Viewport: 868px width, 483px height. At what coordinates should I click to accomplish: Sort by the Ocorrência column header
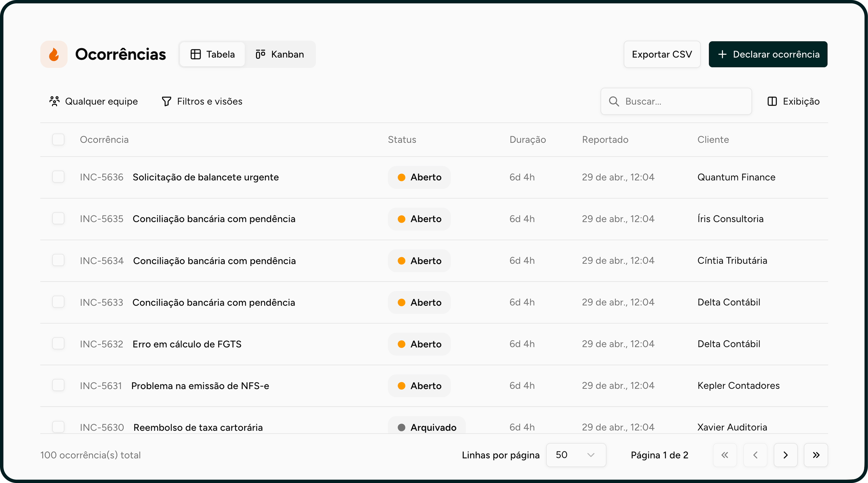tap(104, 140)
